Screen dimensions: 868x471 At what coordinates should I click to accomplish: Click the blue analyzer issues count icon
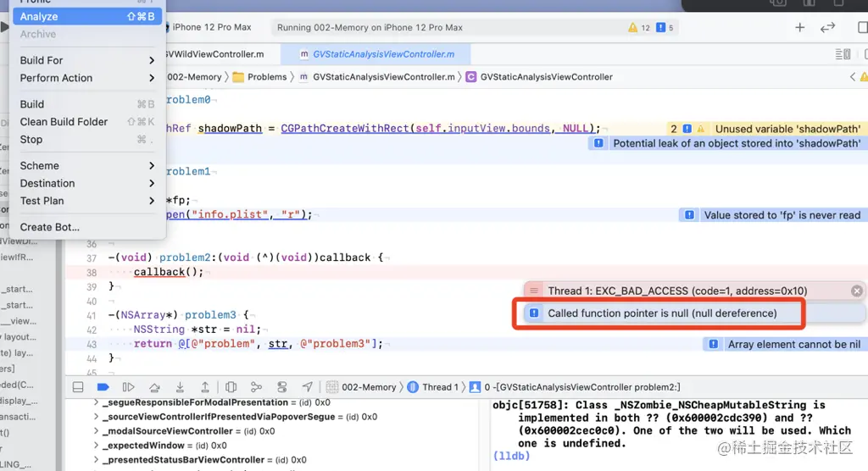pyautogui.click(x=660, y=28)
